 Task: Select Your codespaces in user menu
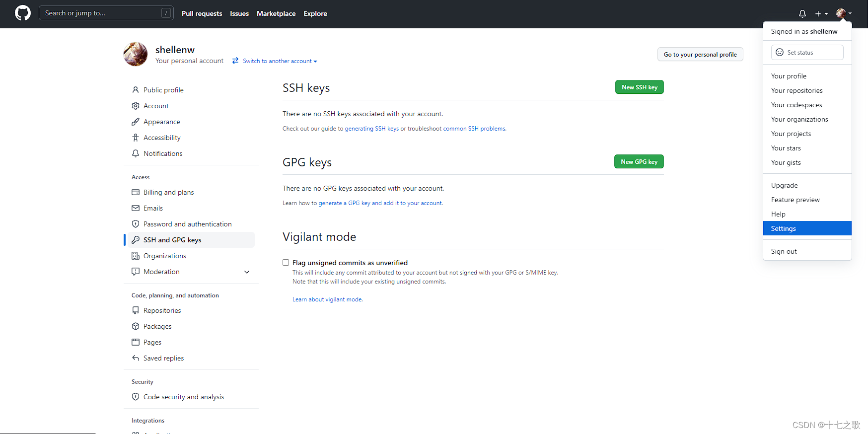coord(807,105)
